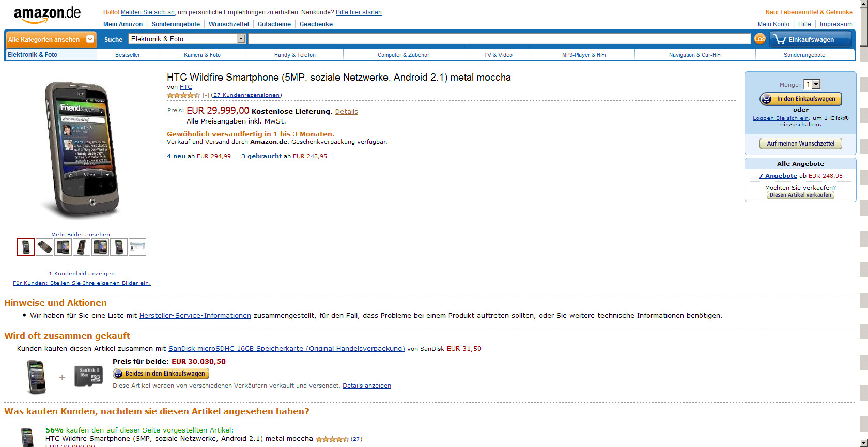Click Auf meinen Wunschzettel button

[x=801, y=144]
